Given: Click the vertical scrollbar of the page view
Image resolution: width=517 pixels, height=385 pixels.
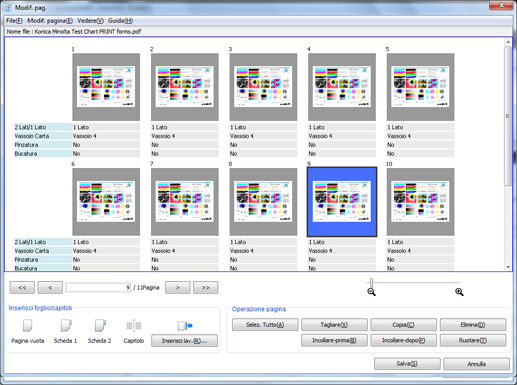Looking at the screenshot, I should coord(508,116).
